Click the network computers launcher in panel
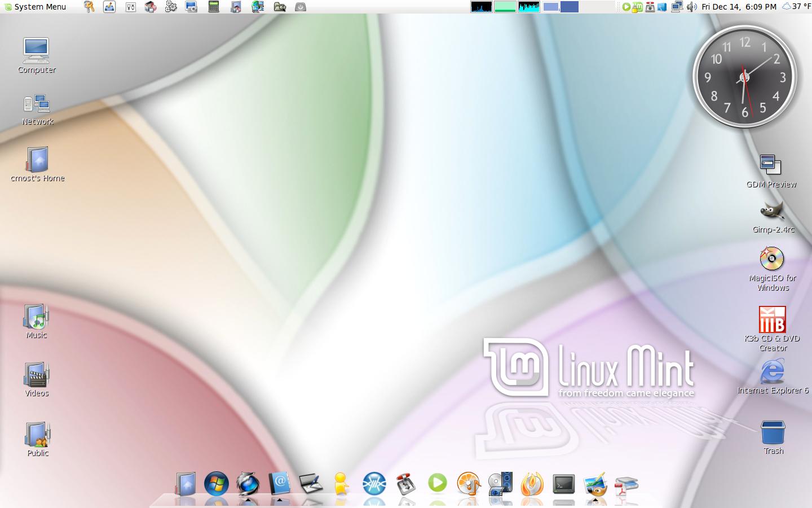This screenshot has height=508, width=812. pos(258,7)
